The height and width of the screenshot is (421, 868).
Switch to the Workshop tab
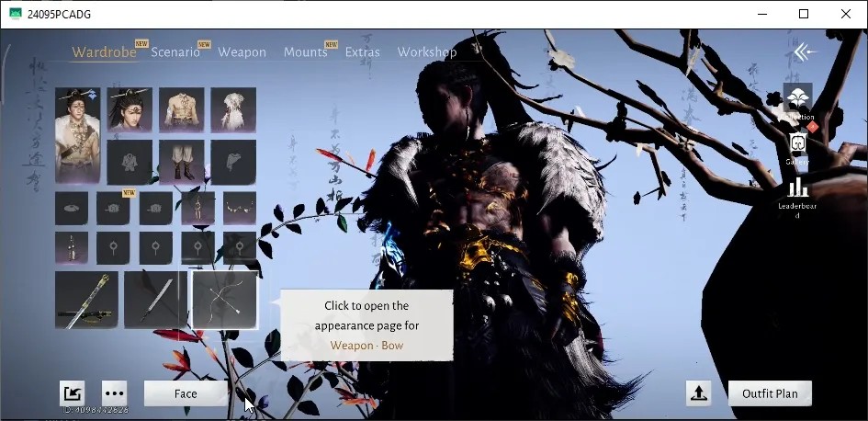[x=427, y=52]
